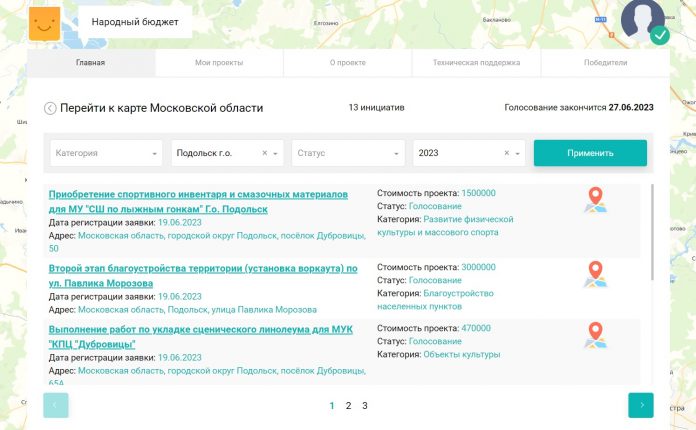Expand the Категория dropdown

155,154
